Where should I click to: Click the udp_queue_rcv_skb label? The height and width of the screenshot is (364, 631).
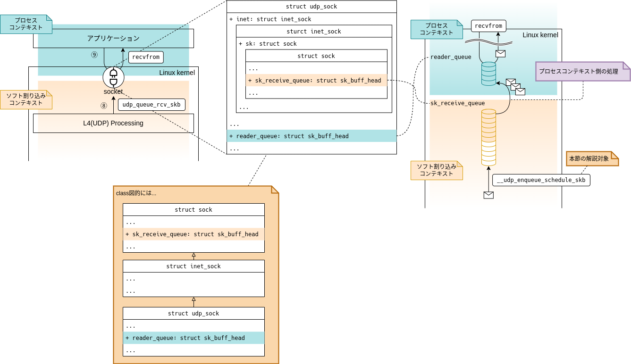tap(151, 104)
